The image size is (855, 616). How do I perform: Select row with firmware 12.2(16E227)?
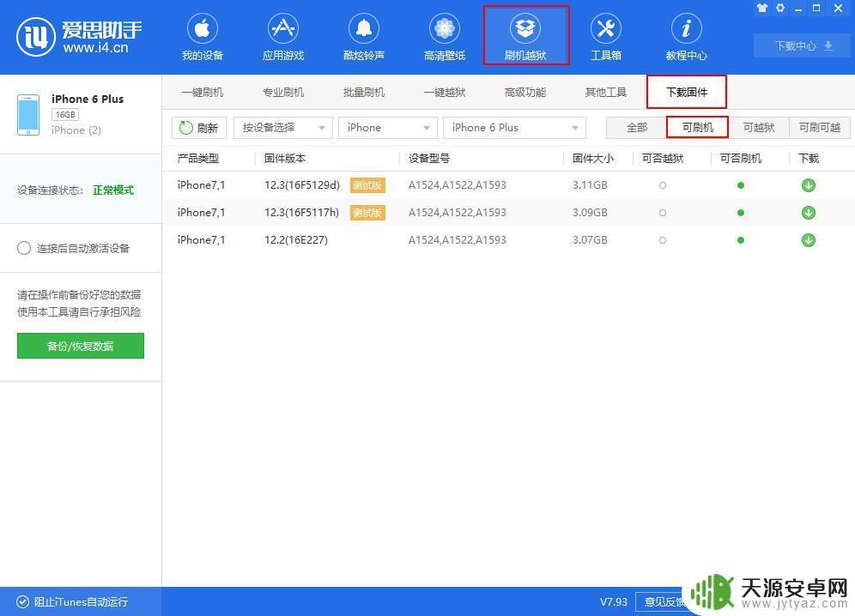[508, 240]
